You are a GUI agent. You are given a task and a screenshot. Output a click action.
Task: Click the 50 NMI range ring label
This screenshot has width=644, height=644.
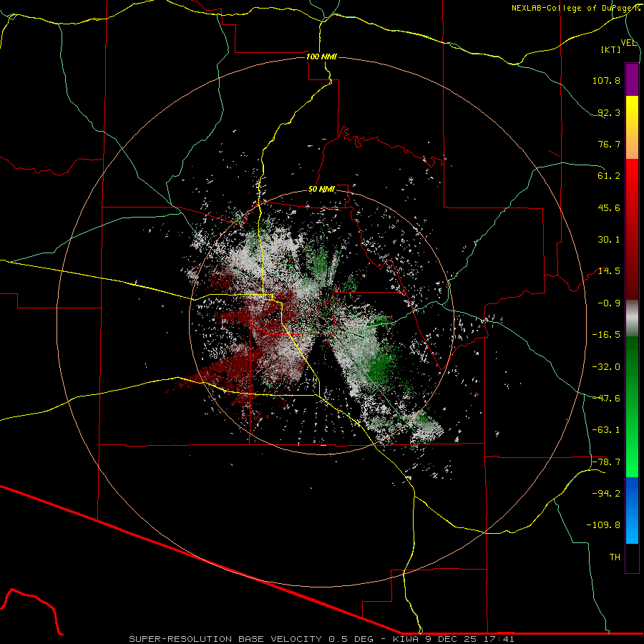point(321,190)
